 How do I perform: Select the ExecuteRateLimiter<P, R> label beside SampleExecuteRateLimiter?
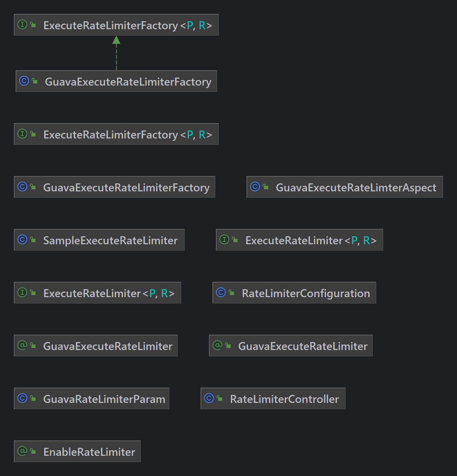coord(311,240)
